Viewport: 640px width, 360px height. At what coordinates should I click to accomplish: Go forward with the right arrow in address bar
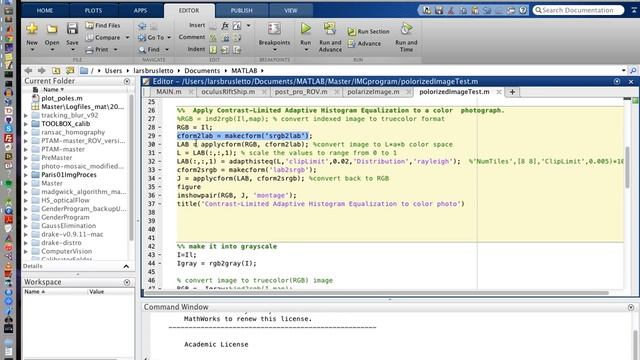[41, 71]
